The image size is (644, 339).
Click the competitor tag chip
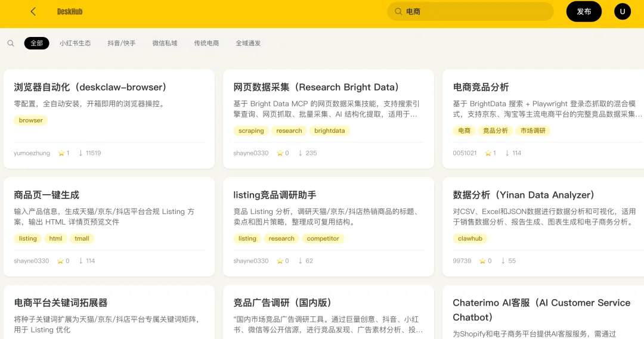point(323,238)
